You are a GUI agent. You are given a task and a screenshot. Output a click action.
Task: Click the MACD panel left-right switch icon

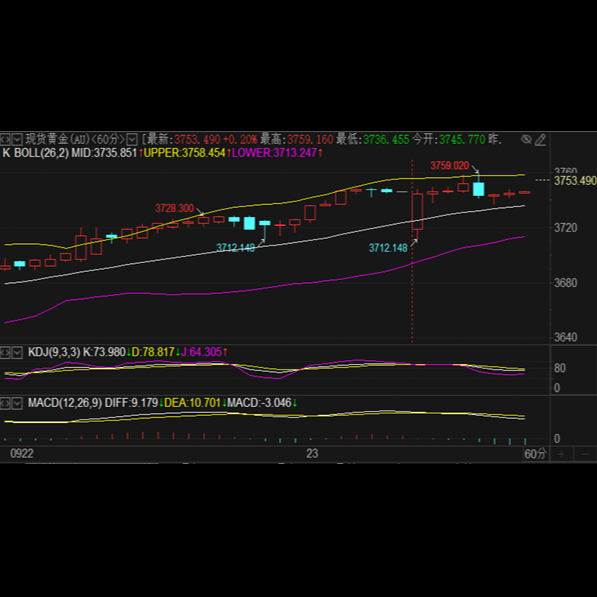5,403
